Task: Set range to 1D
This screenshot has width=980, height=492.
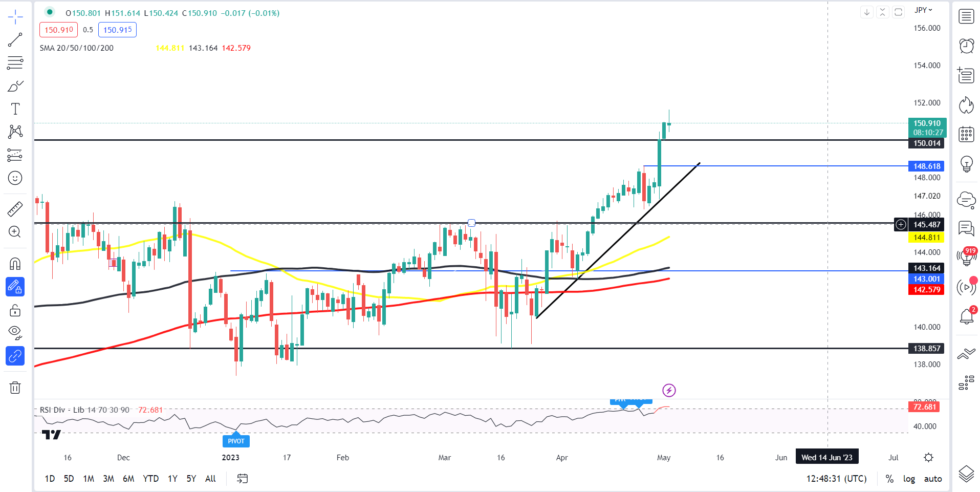Action: (50, 479)
